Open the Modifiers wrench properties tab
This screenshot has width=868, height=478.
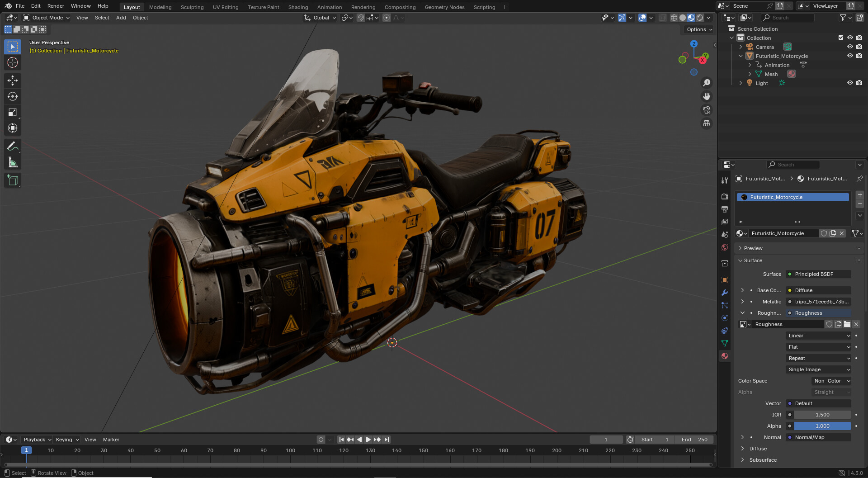point(725,293)
